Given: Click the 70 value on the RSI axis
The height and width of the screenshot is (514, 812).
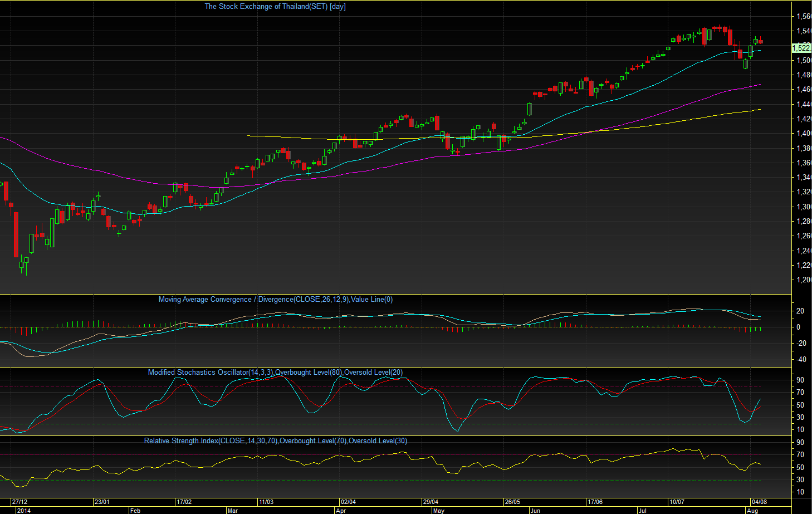Looking at the screenshot, I should point(800,454).
